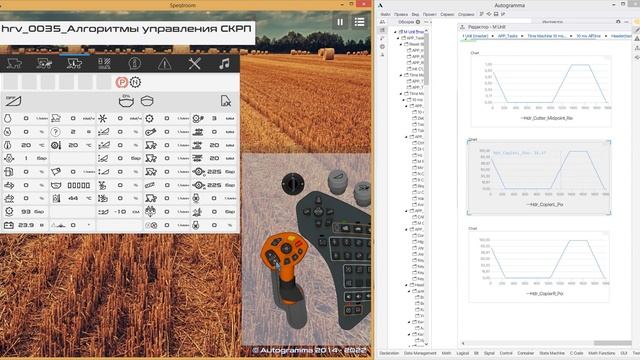The height and width of the screenshot is (360, 640).
Task: Select the APP_Tasks breadcrumb link
Action: click(507, 36)
